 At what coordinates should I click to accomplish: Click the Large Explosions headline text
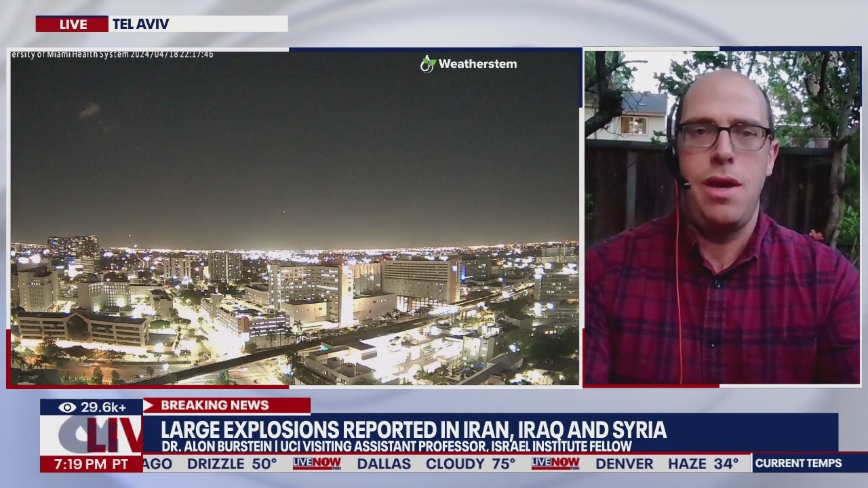pos(413,430)
